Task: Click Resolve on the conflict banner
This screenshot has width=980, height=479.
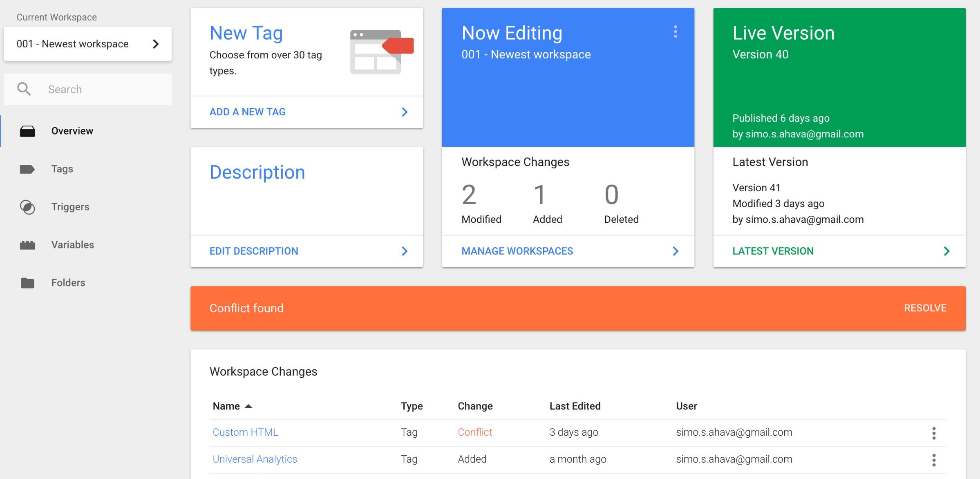Action: coord(925,308)
